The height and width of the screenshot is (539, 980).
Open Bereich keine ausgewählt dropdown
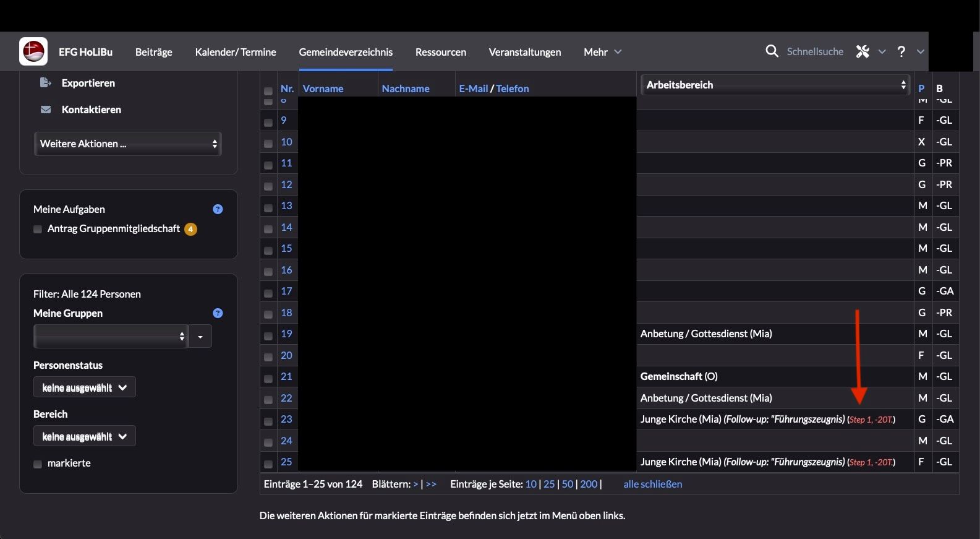click(85, 436)
